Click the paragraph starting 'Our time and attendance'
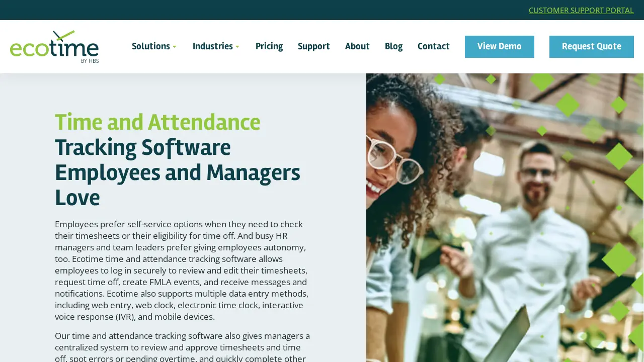The height and width of the screenshot is (362, 644). 182,347
